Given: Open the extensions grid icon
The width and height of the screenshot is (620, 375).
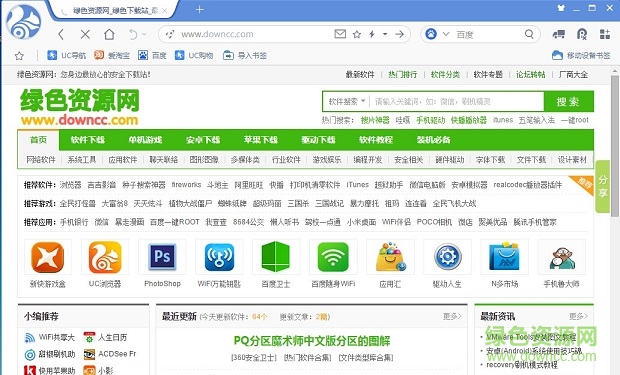Looking at the screenshot, I should pyautogui.click(x=605, y=34).
